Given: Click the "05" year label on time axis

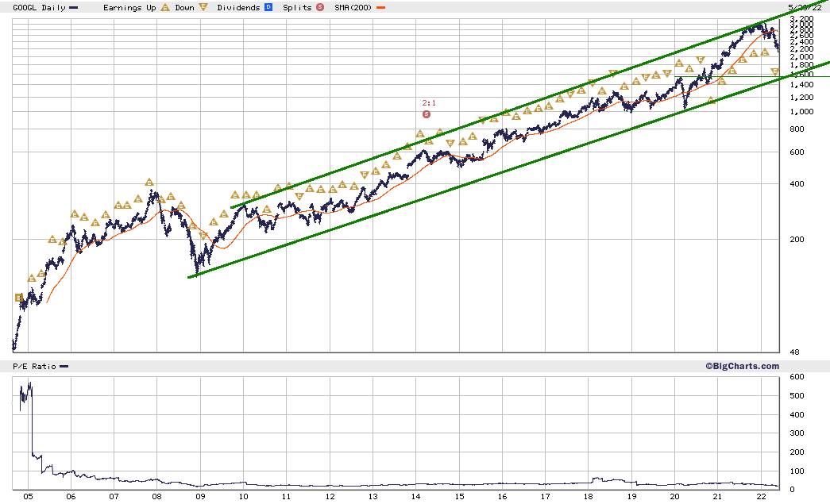Looking at the screenshot, I should pyautogui.click(x=28, y=497).
